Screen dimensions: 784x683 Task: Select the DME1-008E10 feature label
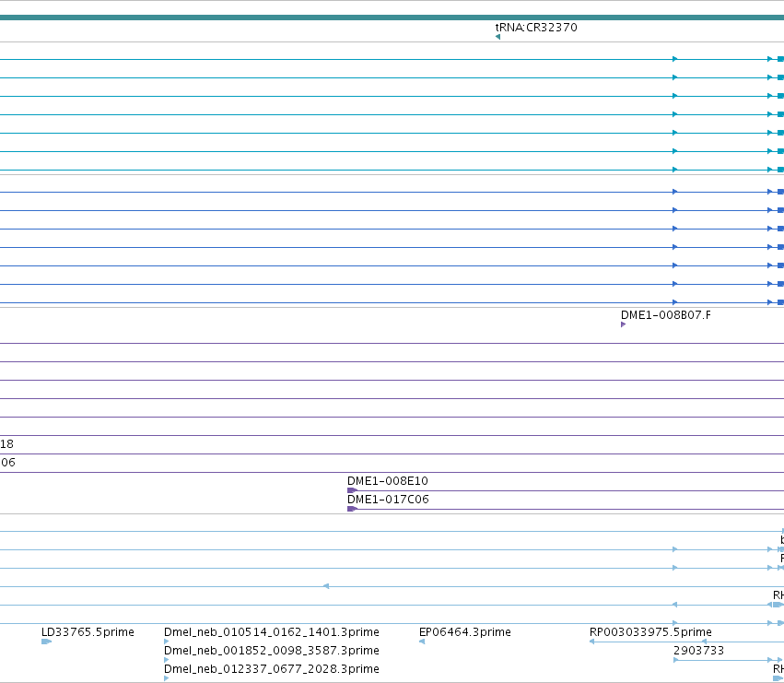pos(388,481)
